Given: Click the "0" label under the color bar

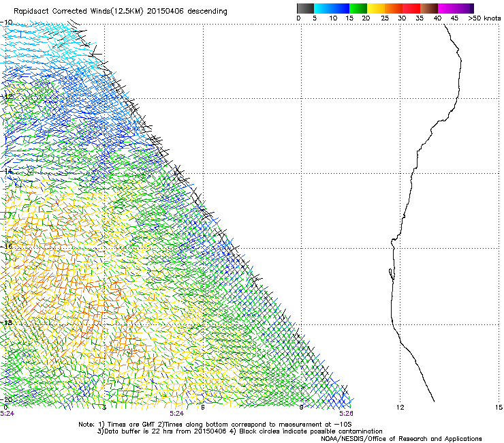Looking at the screenshot, I should pos(298,18).
